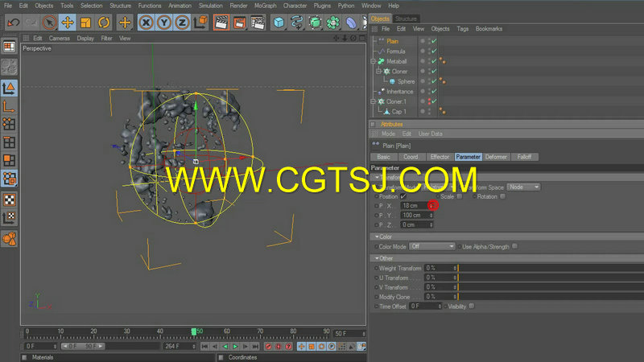Render the active view
This screenshot has height=362, width=644.
coord(221,23)
